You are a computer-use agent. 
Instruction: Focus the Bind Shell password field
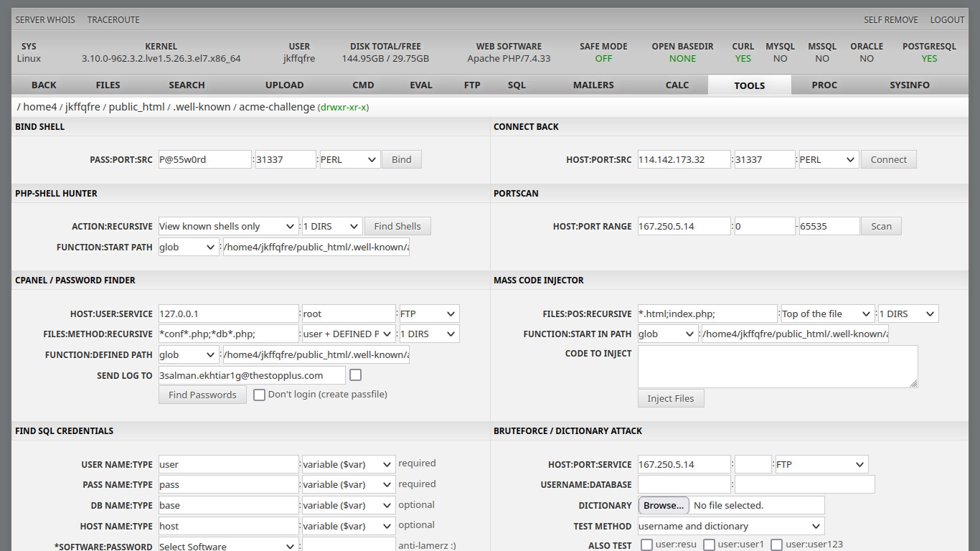point(205,159)
